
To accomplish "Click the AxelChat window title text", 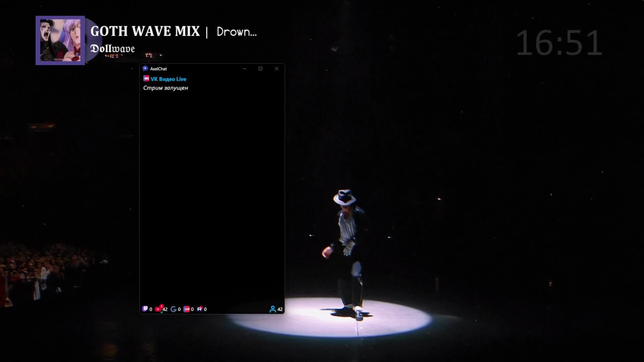I will [x=158, y=69].
